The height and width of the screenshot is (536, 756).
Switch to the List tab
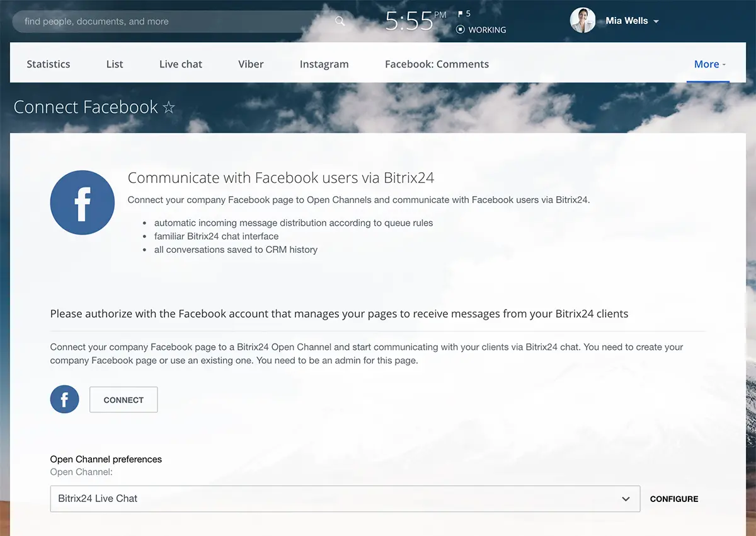[115, 64]
